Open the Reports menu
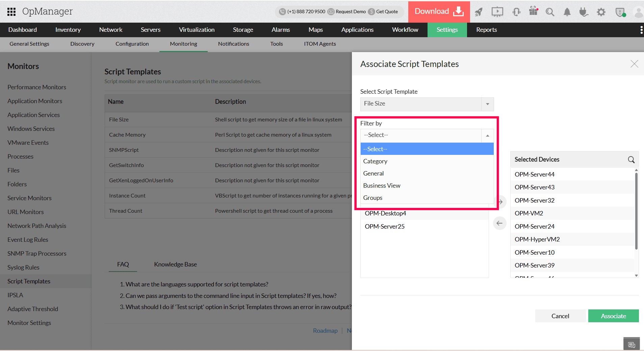 486,30
